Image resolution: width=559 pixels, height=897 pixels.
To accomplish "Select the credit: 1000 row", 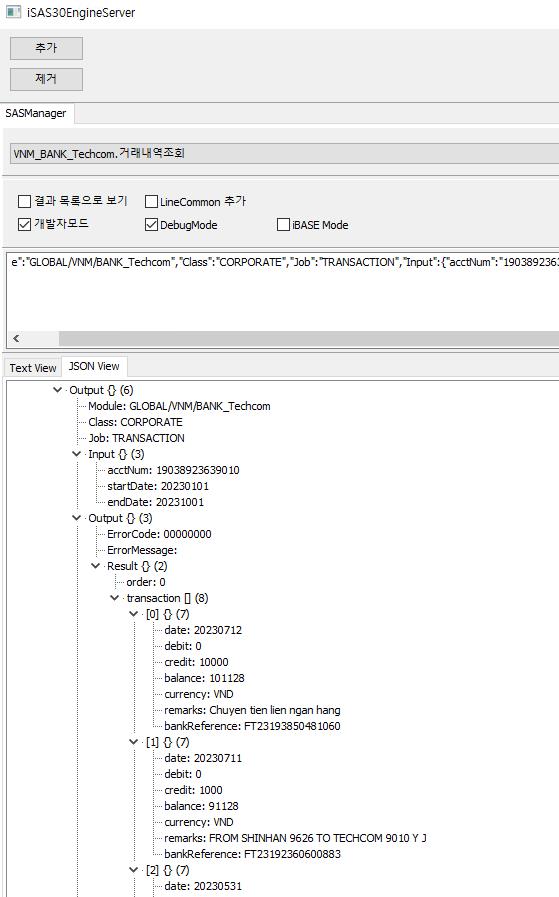I will tap(193, 791).
